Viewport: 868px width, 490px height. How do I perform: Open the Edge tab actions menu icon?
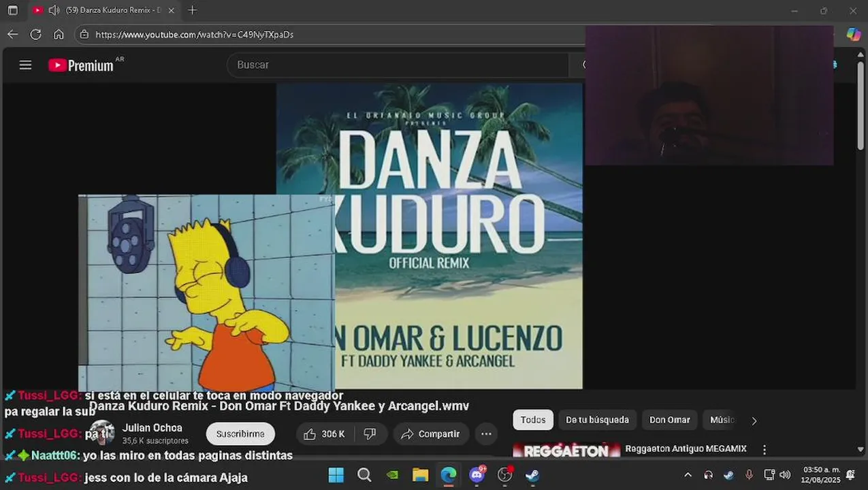pyautogui.click(x=12, y=10)
